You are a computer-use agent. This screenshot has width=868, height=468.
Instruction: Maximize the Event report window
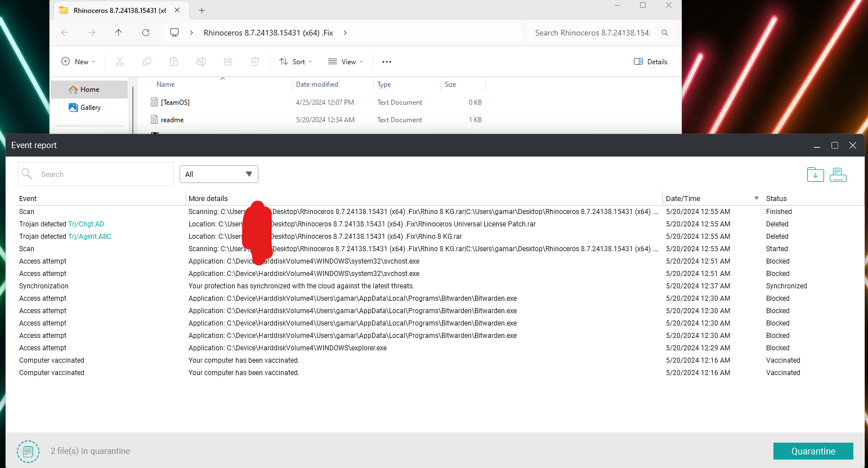(x=835, y=145)
